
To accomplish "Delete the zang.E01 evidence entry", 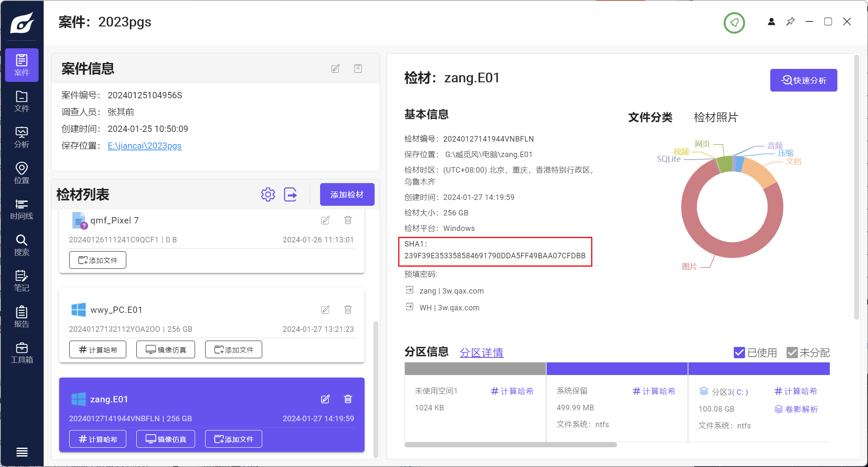I will point(348,399).
